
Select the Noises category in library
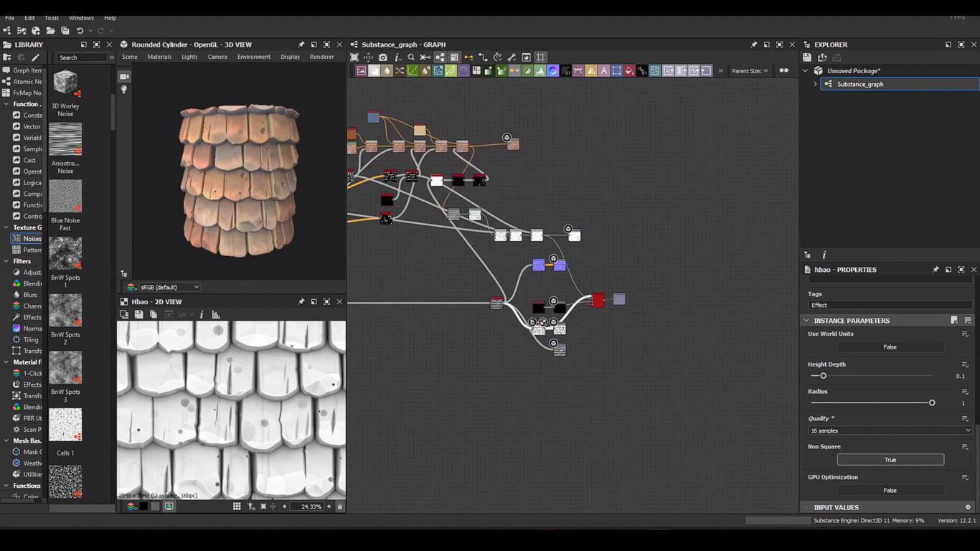(32, 239)
